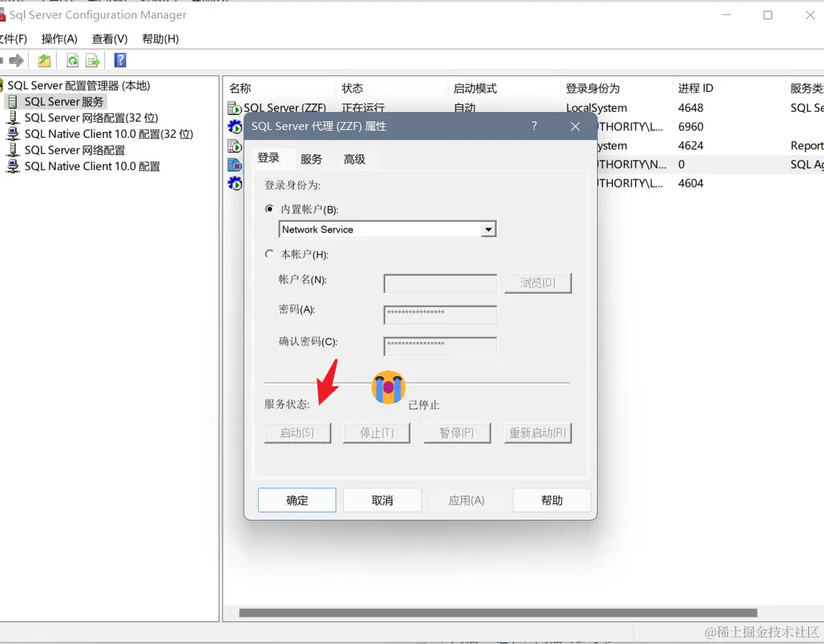Image resolution: width=824 pixels, height=644 pixels.
Task: Click the blue help toolbar icon
Action: [x=121, y=60]
